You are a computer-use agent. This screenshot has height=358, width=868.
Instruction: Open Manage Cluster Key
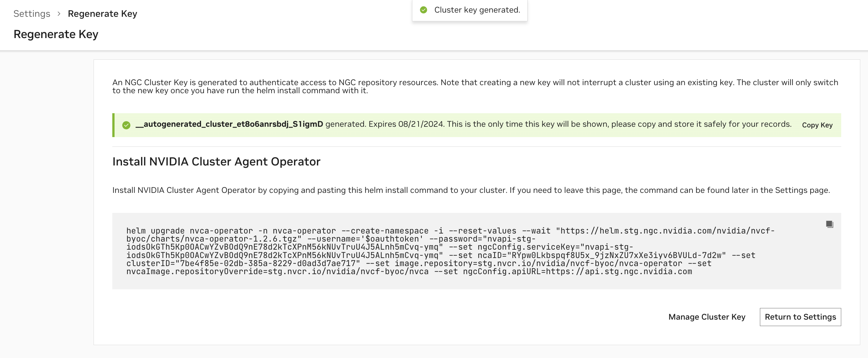707,317
